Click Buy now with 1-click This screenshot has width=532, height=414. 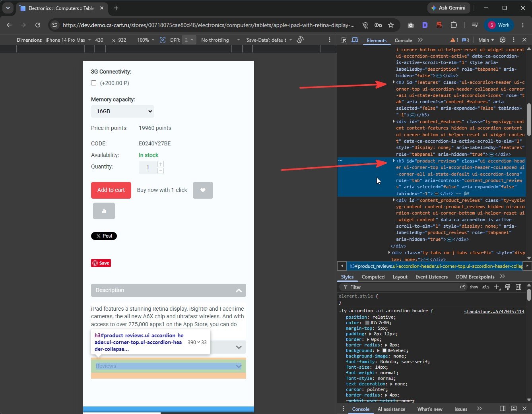162,190
